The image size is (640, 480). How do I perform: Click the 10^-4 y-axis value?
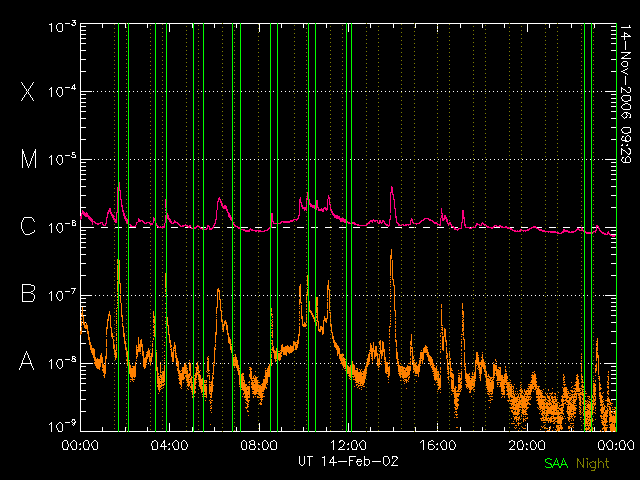pyautogui.click(x=62, y=91)
